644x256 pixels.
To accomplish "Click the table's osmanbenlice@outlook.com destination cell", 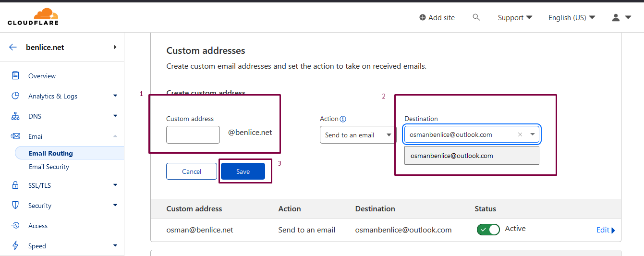I will click(403, 230).
